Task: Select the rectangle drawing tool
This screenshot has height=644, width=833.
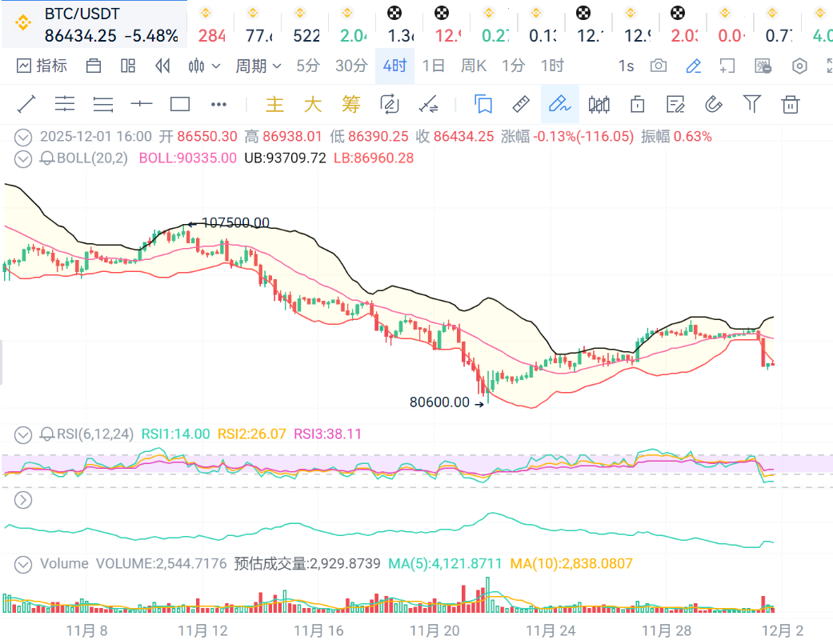Action: tap(180, 104)
